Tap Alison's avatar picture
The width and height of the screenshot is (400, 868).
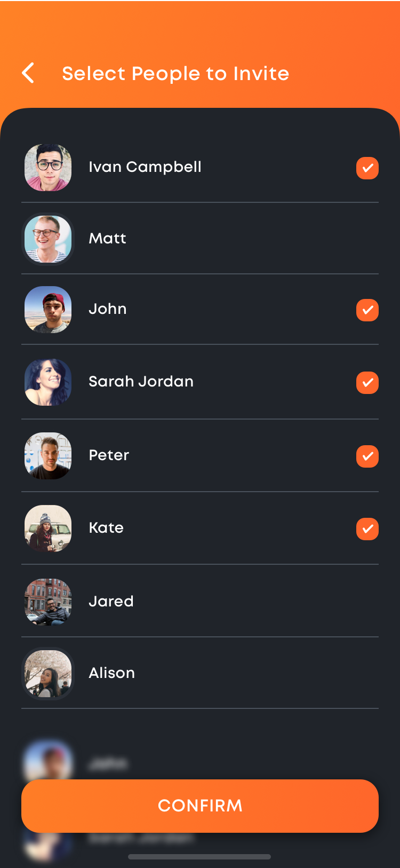pyautogui.click(x=48, y=674)
